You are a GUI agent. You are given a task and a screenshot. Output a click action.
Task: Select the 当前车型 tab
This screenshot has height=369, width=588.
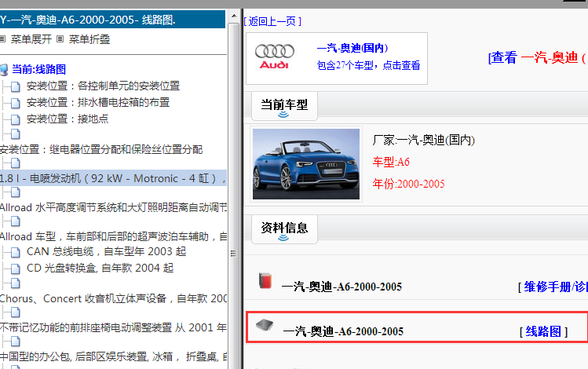pos(284,106)
